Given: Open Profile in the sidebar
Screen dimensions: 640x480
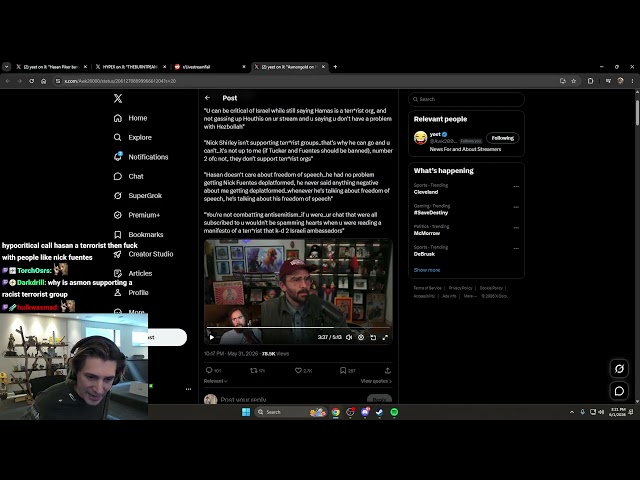Looking at the screenshot, I should click(131, 293).
